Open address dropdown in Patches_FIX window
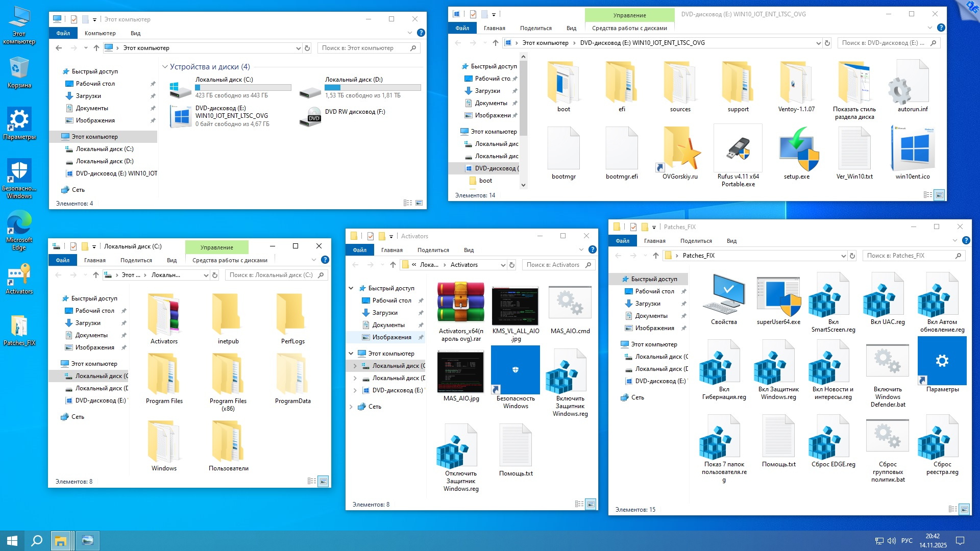Screen dimensions: 980x551 (x=843, y=256)
